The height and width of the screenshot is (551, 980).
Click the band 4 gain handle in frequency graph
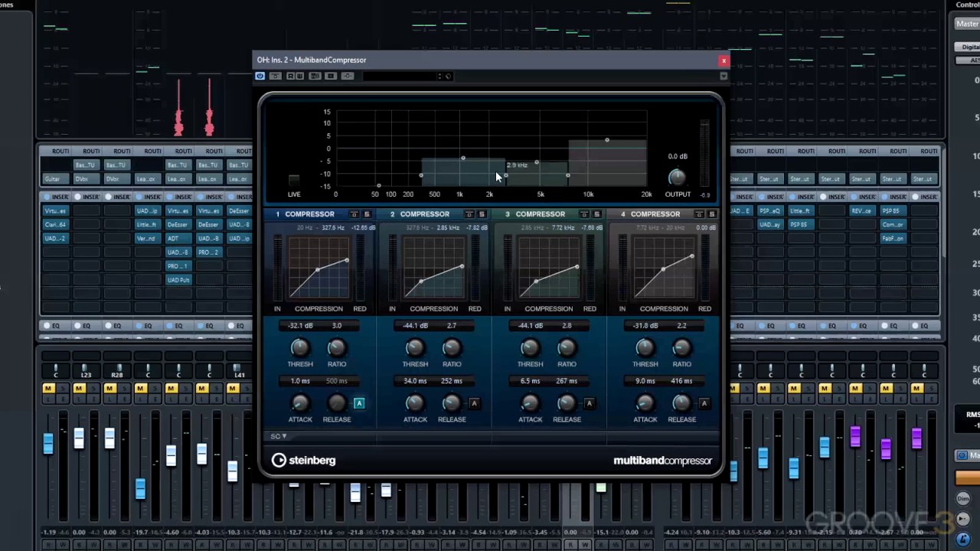(x=607, y=140)
